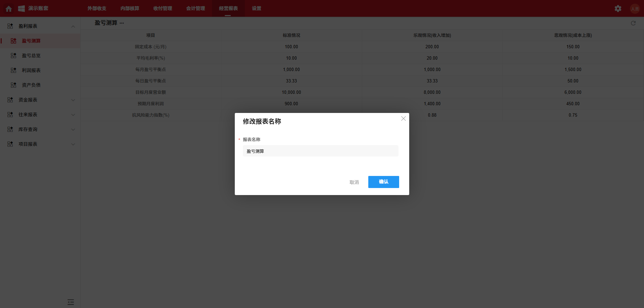Open the settings gear at top right

(x=618, y=8)
